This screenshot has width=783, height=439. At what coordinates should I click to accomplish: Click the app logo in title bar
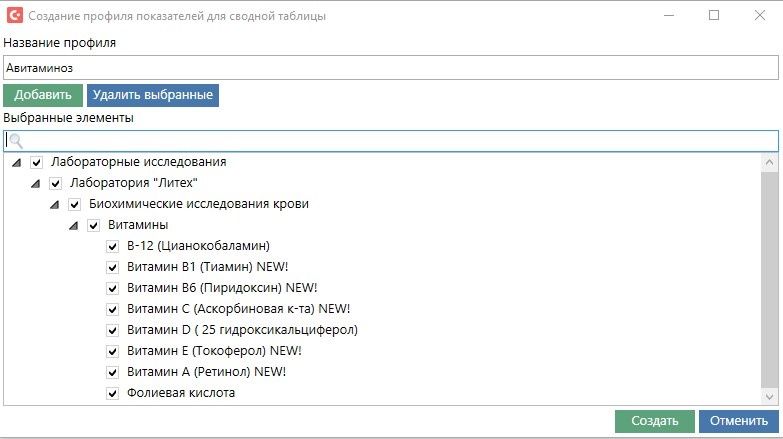pyautogui.click(x=14, y=16)
